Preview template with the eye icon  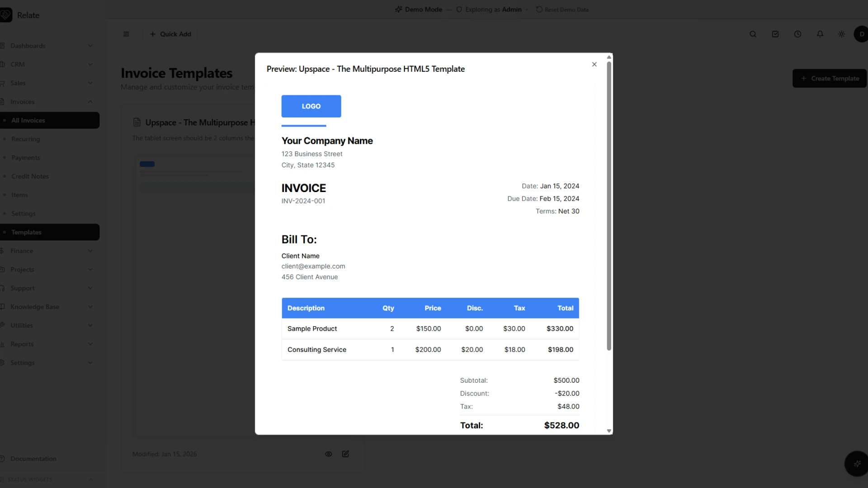click(329, 454)
